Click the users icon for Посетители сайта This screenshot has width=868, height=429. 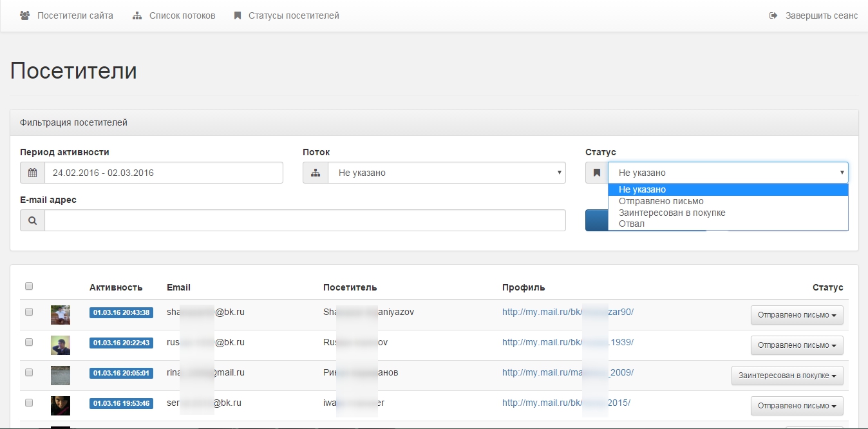[x=25, y=15]
